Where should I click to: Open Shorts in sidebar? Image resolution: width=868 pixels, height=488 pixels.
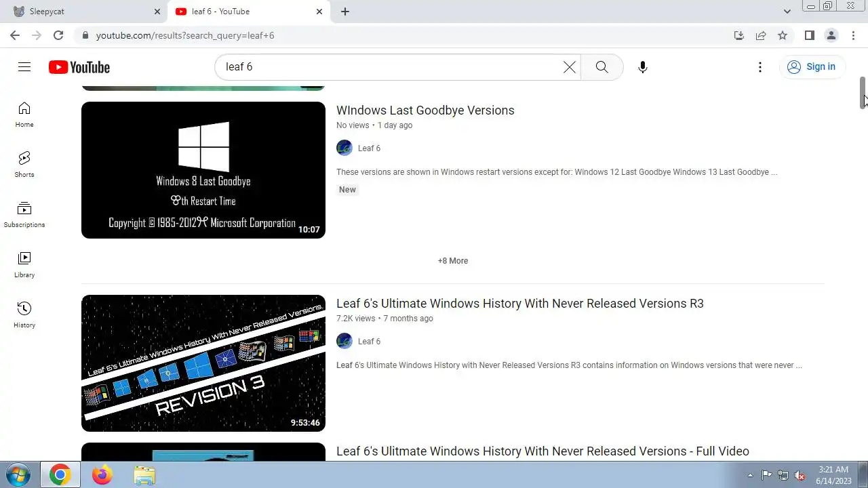point(24,165)
